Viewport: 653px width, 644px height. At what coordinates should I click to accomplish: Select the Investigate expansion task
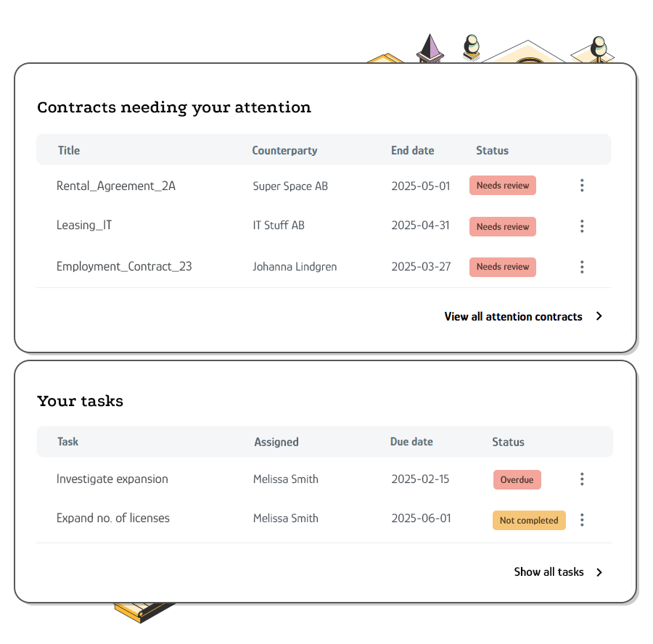click(x=112, y=479)
